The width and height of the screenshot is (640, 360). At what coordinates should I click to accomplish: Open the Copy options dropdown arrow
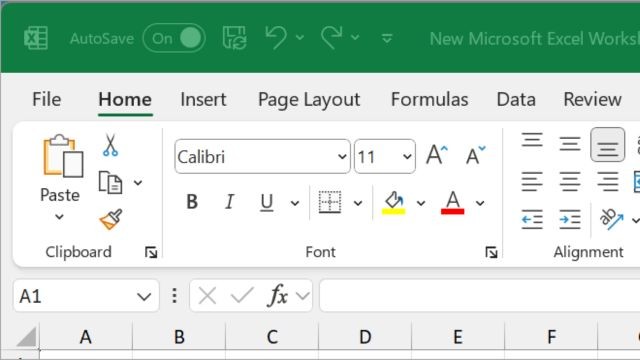click(138, 182)
